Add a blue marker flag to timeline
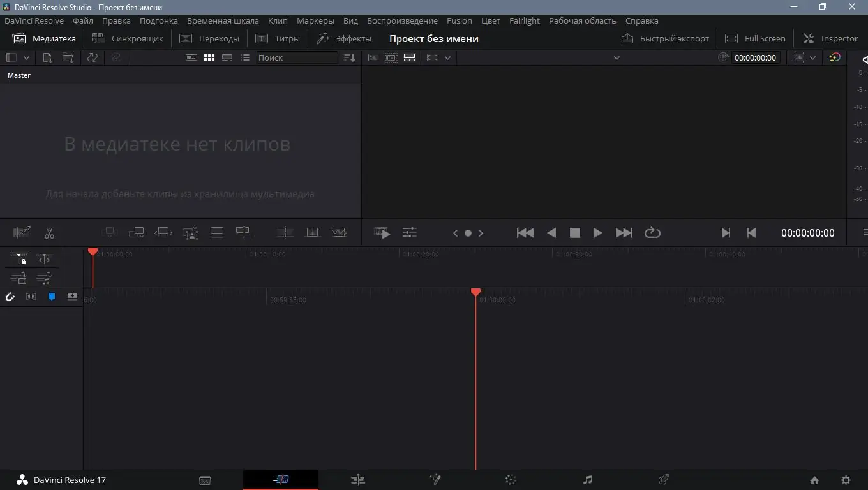868x490 pixels. (x=51, y=296)
